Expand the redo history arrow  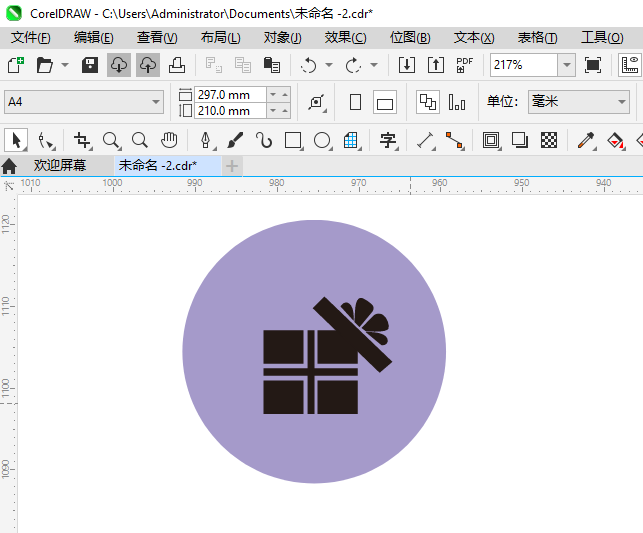pos(374,65)
